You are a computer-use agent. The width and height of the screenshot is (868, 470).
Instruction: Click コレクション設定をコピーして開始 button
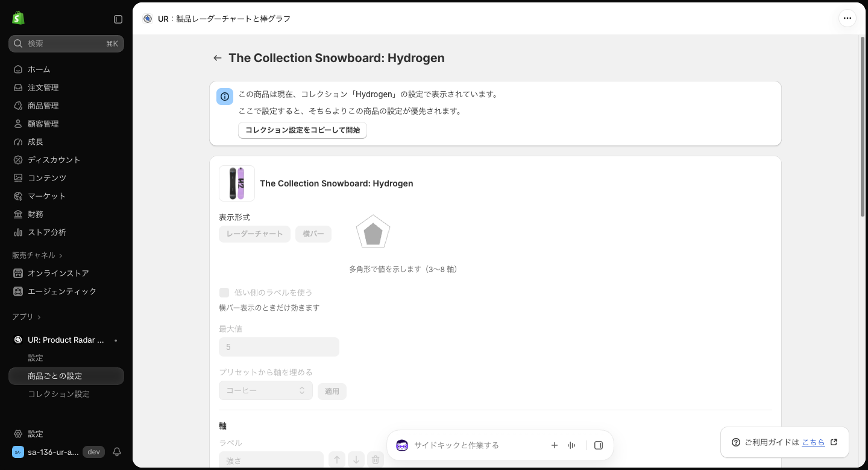click(303, 130)
